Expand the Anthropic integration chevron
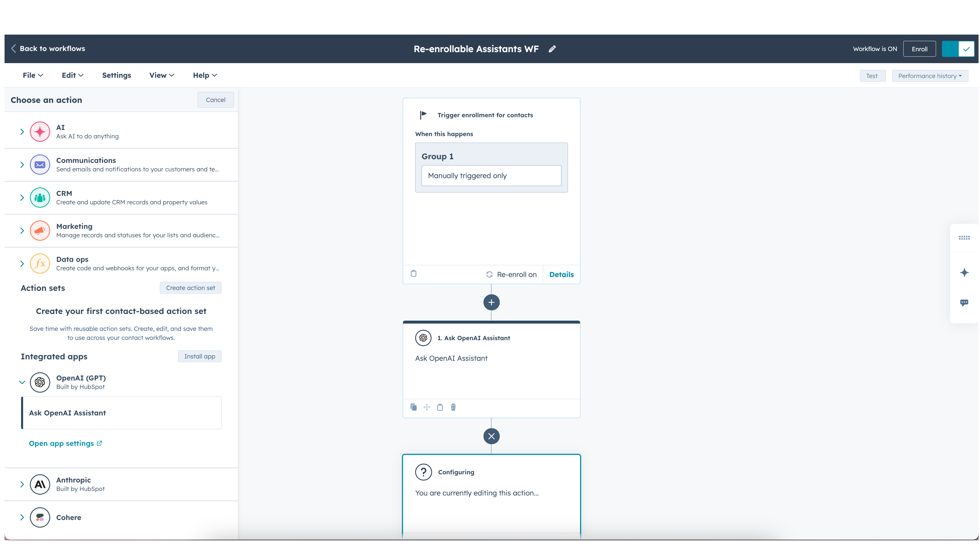Image resolution: width=980 pixels, height=551 pixels. [x=22, y=484]
